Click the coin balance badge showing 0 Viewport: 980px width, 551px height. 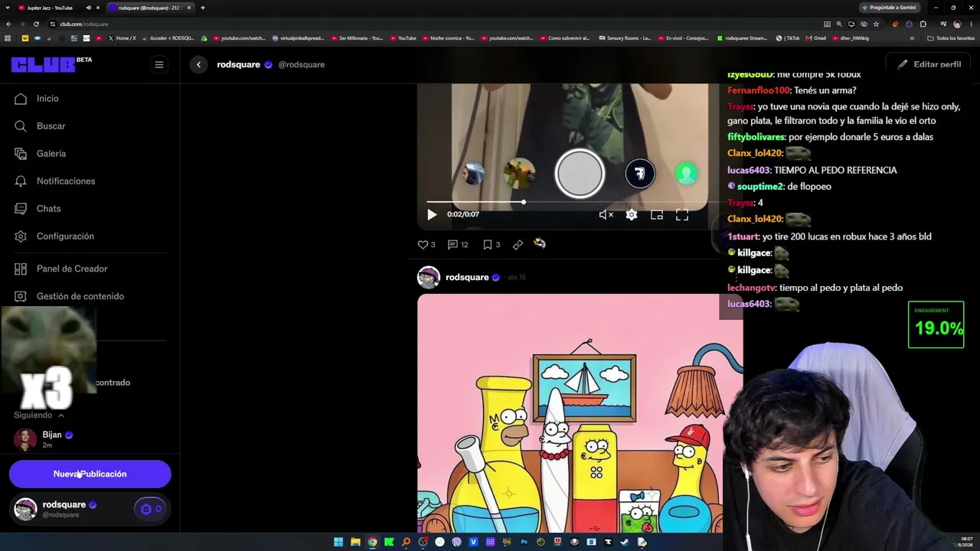(x=151, y=509)
